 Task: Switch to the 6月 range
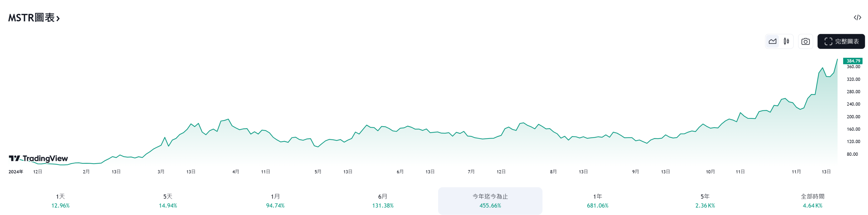click(383, 201)
